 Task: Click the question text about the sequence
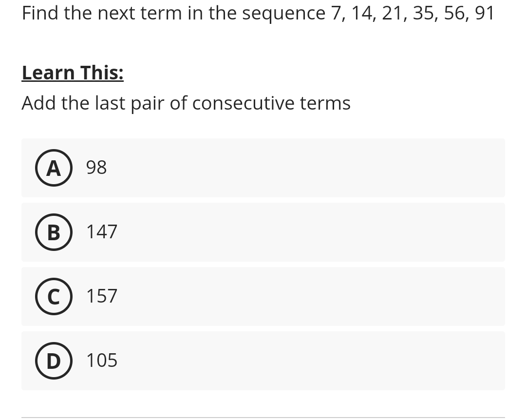(258, 13)
